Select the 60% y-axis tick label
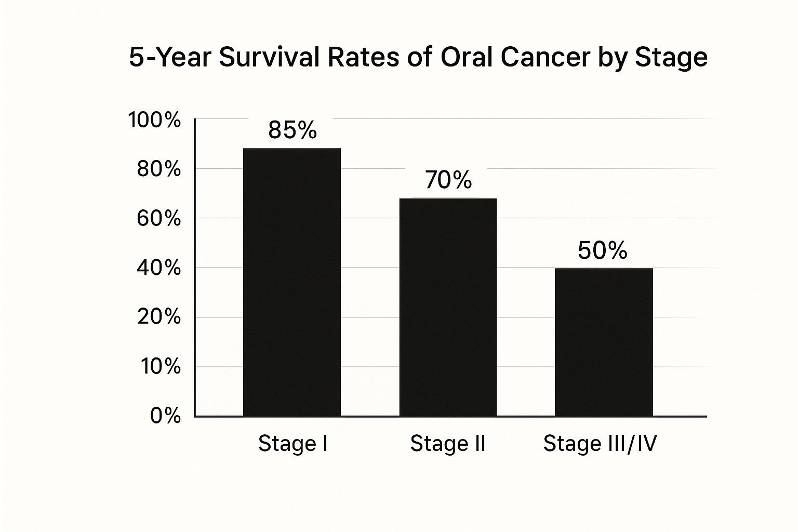Viewport: 798px width, 532px height. pos(158,219)
